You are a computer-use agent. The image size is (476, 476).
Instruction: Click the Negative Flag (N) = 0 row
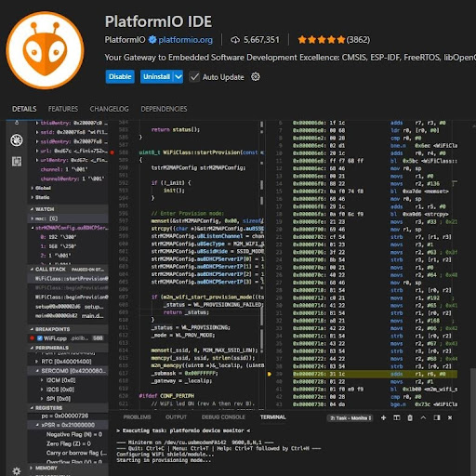(x=74, y=434)
